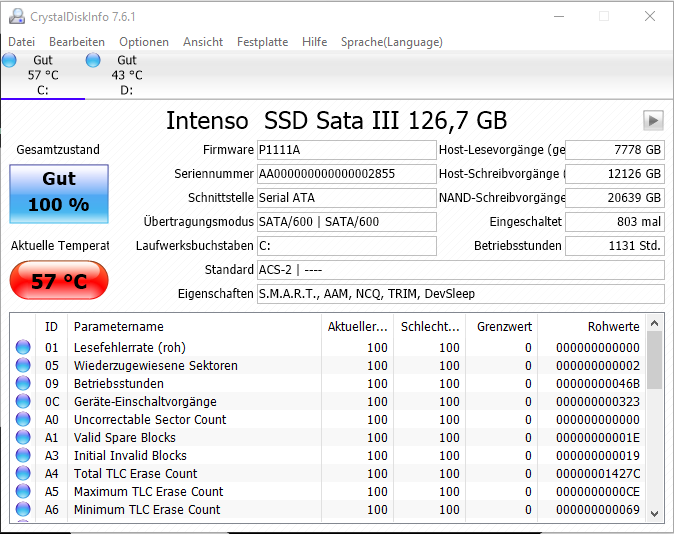
Task: Click the Parametername column header
Action: 194,327
